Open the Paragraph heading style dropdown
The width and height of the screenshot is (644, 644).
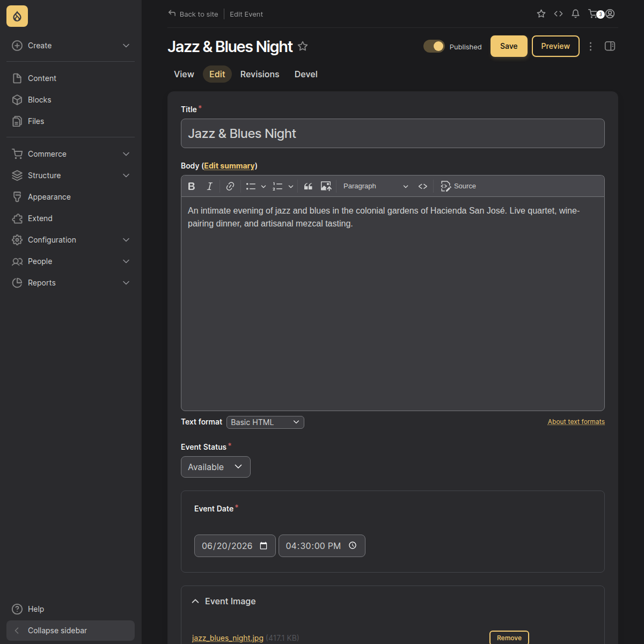click(x=376, y=186)
